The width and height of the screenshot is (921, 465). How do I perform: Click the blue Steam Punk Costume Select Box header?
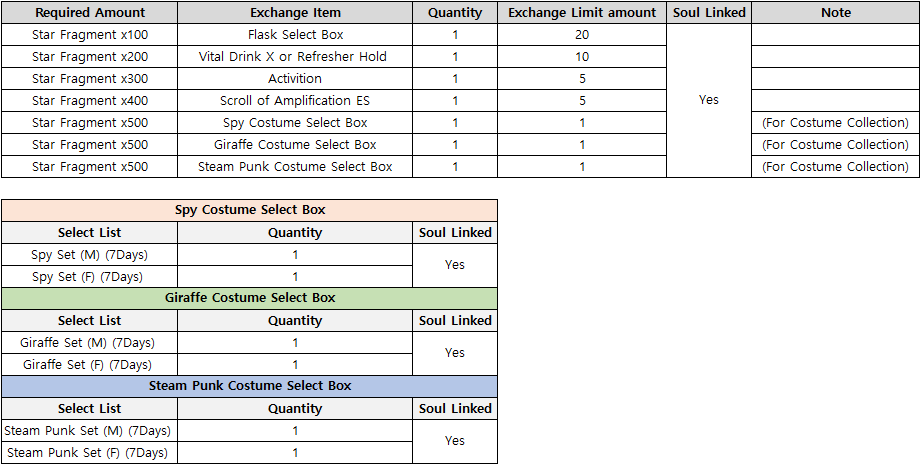(x=249, y=386)
